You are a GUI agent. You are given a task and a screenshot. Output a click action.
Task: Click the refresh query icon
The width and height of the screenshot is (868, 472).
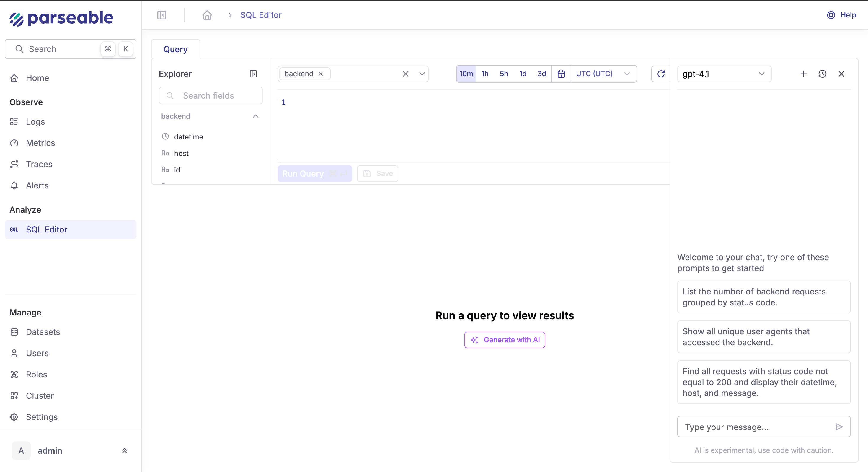(661, 74)
